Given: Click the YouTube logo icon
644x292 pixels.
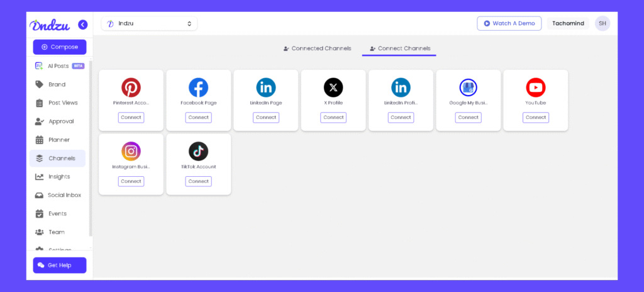Looking at the screenshot, I should click(x=536, y=87).
